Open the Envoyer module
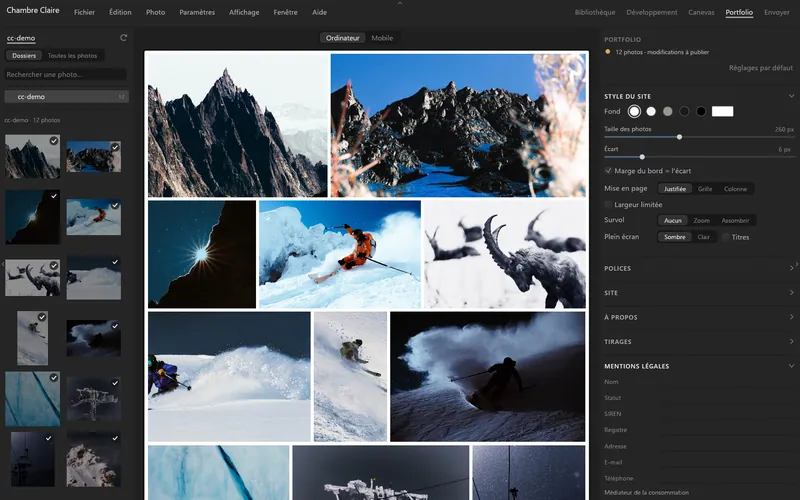Image resolution: width=800 pixels, height=500 pixels. click(x=777, y=12)
